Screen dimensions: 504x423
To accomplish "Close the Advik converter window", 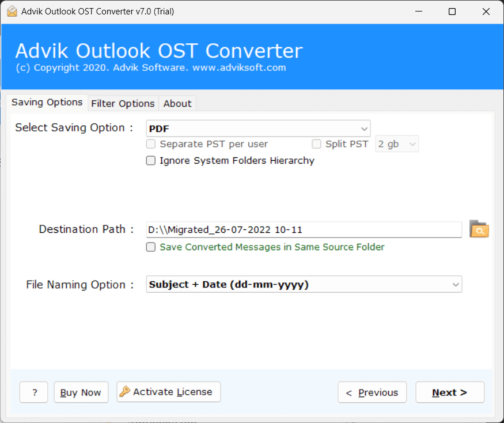I will (486, 12).
